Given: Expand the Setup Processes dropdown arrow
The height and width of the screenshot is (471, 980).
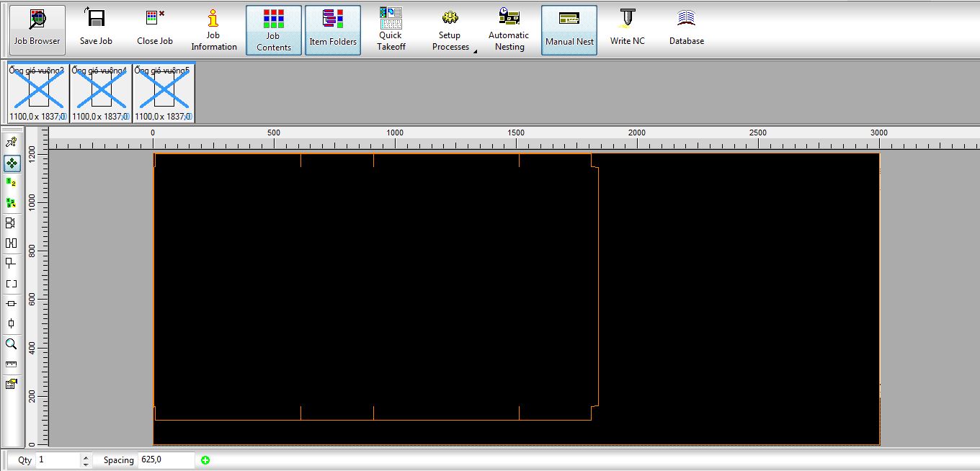Looking at the screenshot, I should click(x=476, y=50).
